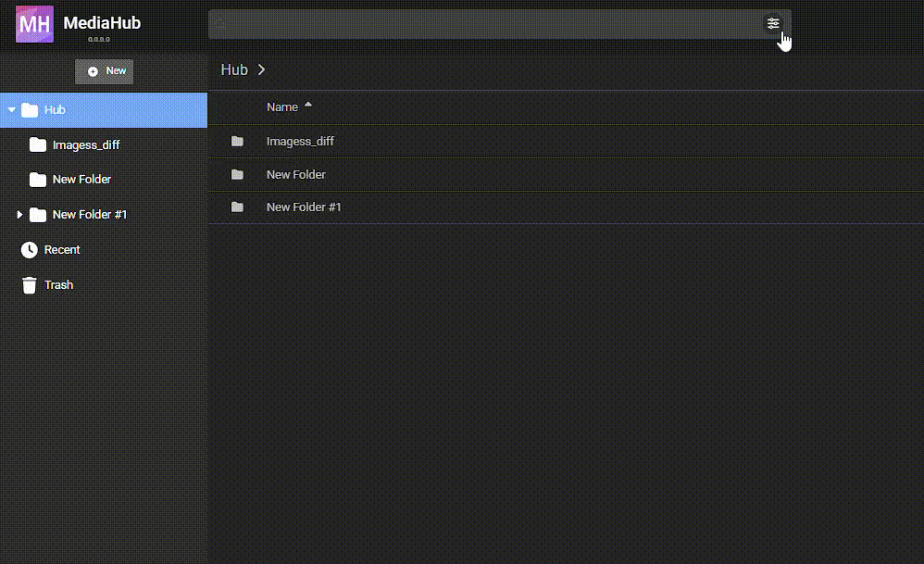This screenshot has height=564, width=924.
Task: Click the Imagess_diff folder icon in sidebar tree
Action: coord(38,145)
